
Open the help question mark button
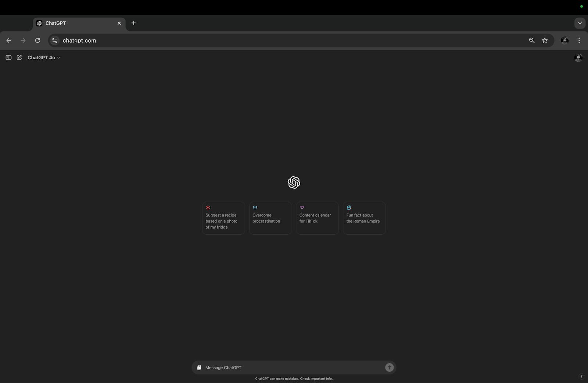coord(581,376)
